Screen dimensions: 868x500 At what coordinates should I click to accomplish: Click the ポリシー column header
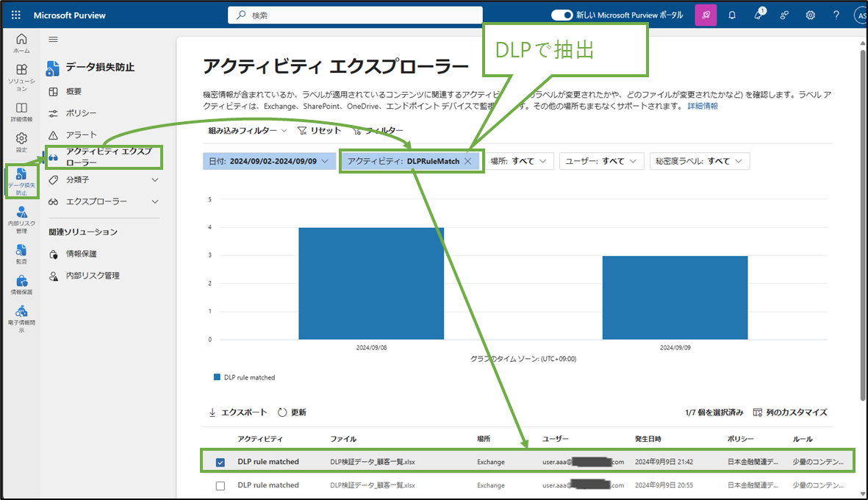[x=741, y=438]
